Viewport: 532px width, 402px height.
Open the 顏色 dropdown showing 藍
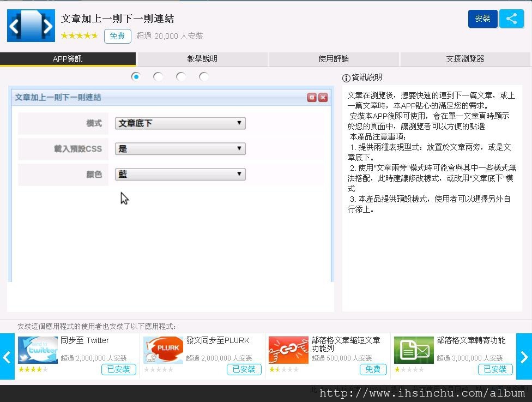(x=180, y=174)
